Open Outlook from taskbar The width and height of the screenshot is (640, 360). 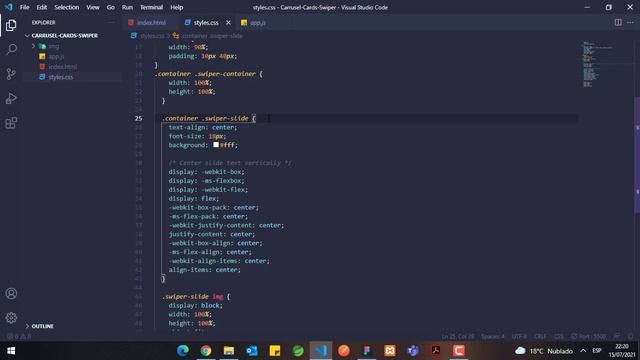(x=251, y=351)
